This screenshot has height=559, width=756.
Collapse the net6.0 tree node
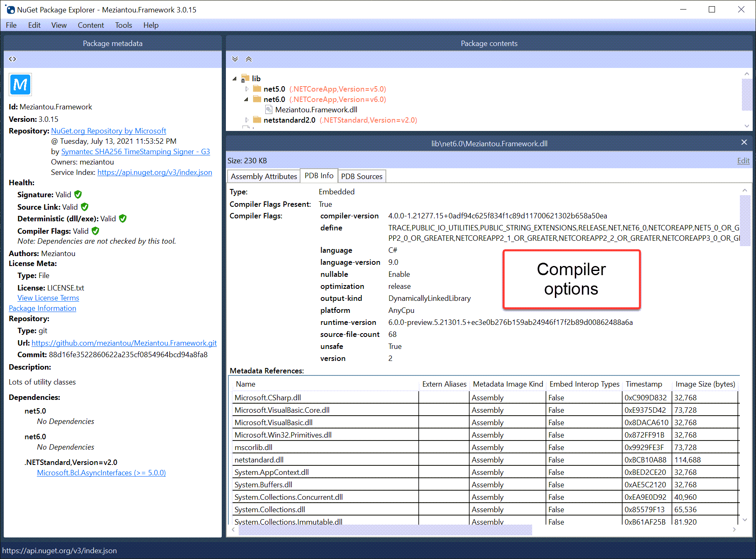[x=247, y=99]
